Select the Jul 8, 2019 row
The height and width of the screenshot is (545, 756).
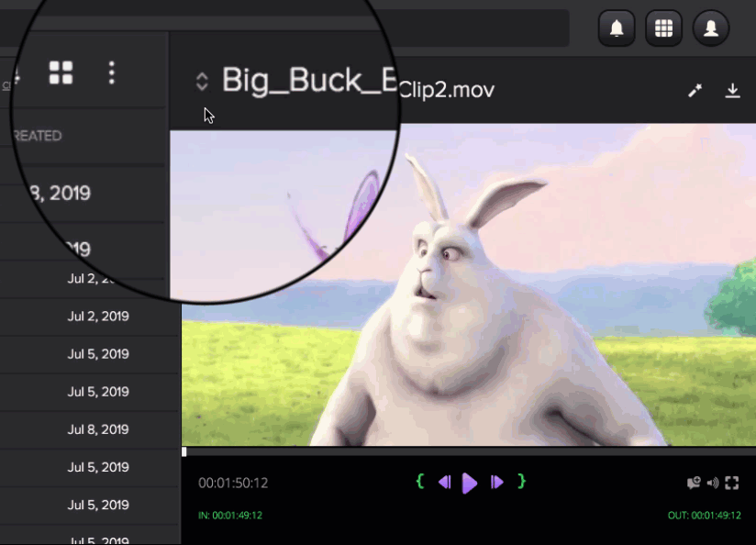pyautogui.click(x=98, y=429)
